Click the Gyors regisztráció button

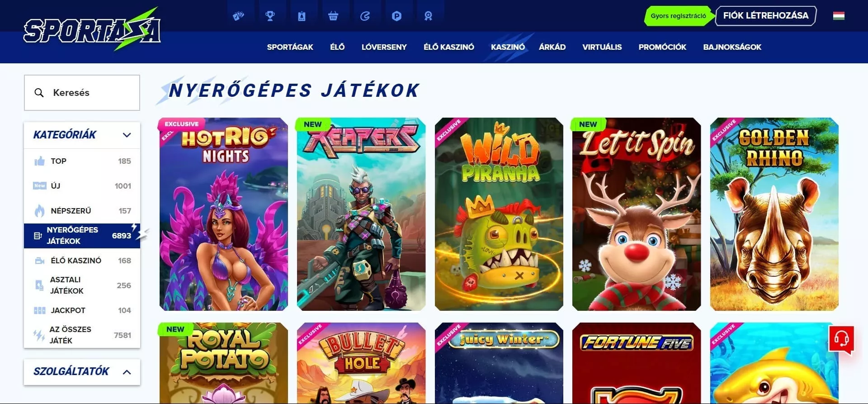678,16
